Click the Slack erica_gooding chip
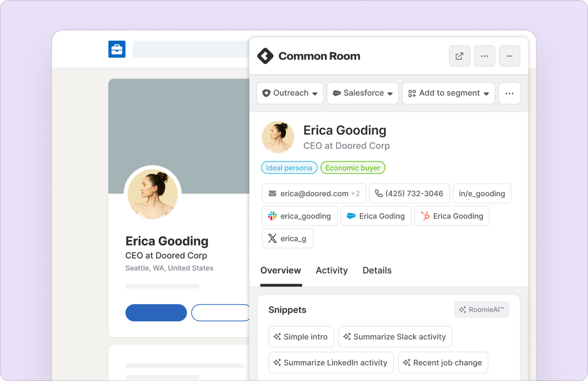The height and width of the screenshot is (381, 588). (300, 216)
